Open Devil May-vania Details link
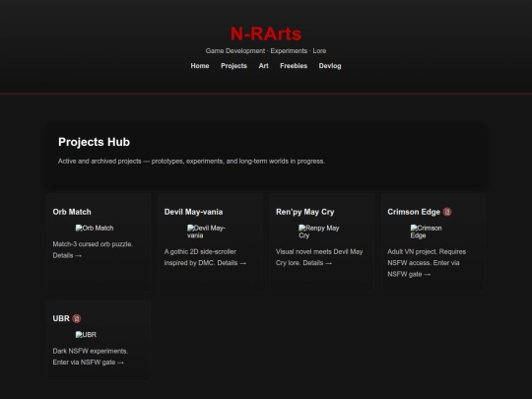 pos(232,263)
